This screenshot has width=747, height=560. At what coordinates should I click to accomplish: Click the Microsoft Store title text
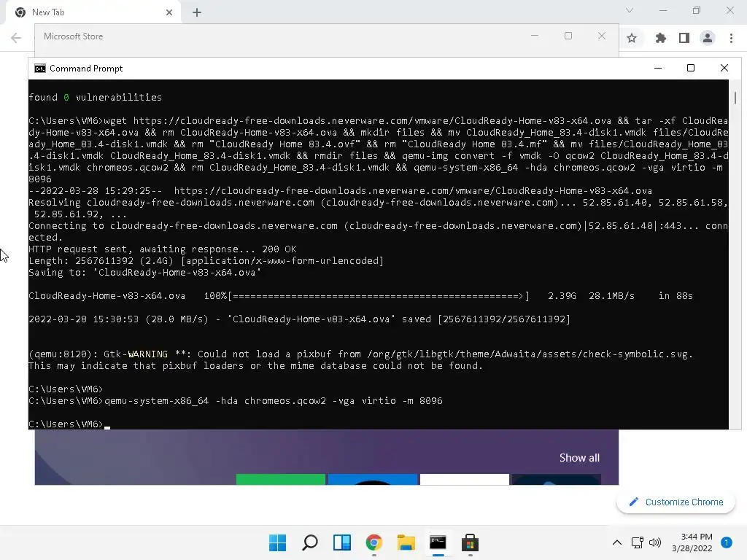(74, 36)
